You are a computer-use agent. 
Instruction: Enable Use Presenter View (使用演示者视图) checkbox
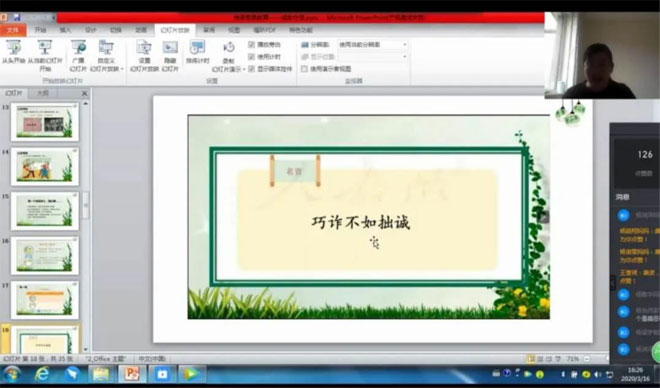[304, 69]
